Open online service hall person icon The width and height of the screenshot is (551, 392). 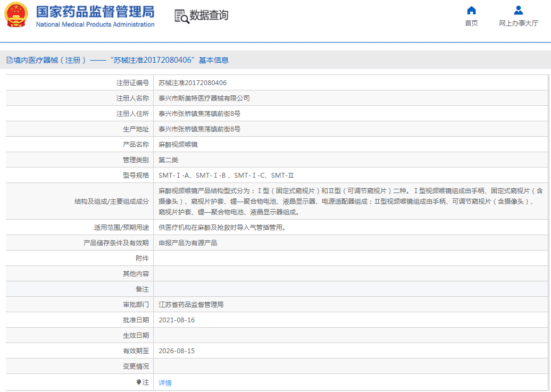(x=519, y=11)
